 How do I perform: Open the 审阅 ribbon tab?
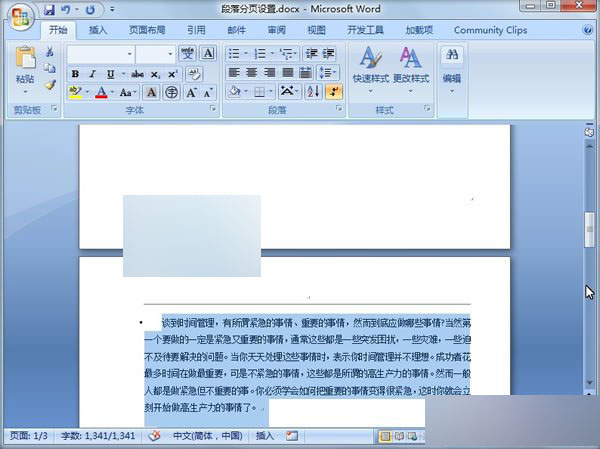[x=276, y=30]
